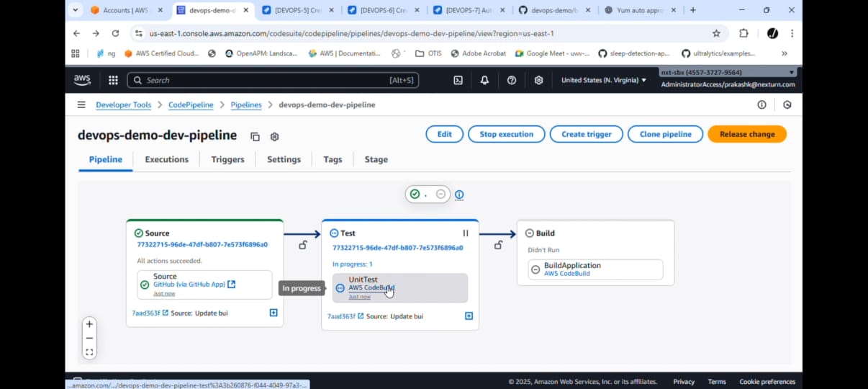Open Chrome three-dot menu
The image size is (868, 389).
tap(792, 33)
